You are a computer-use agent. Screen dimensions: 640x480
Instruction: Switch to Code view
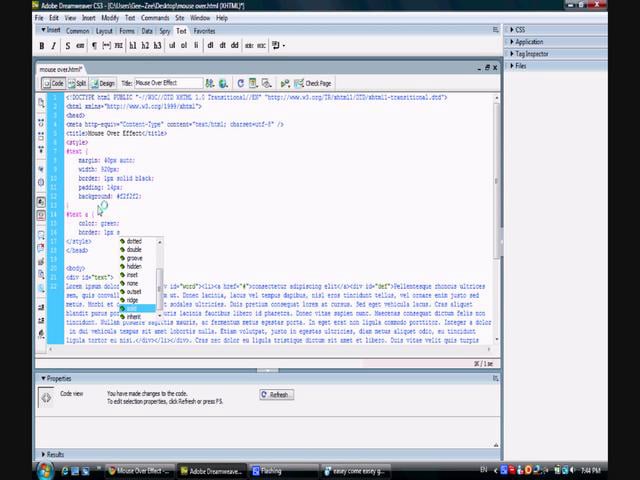(54, 83)
